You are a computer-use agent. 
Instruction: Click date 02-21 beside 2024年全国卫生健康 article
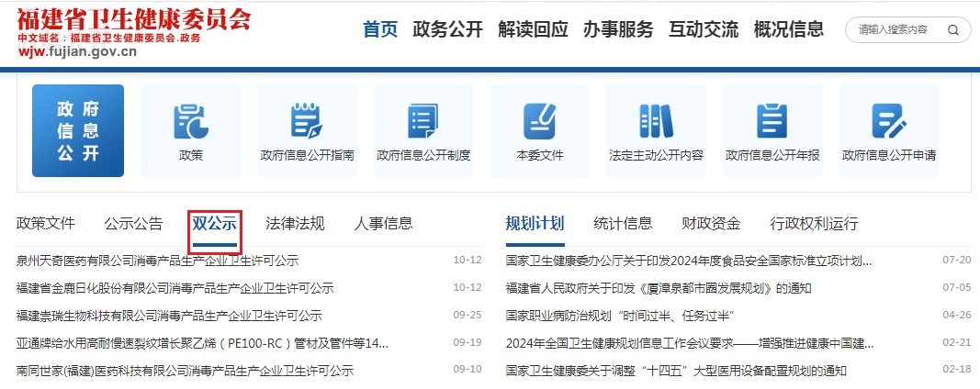[957, 343]
